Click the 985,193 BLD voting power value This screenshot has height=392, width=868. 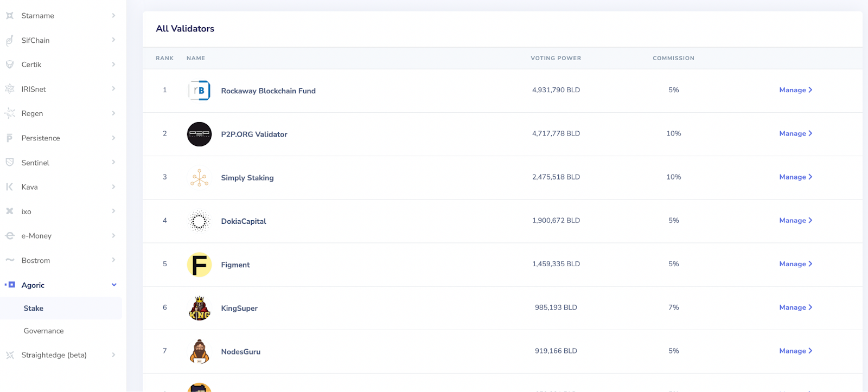(x=556, y=307)
